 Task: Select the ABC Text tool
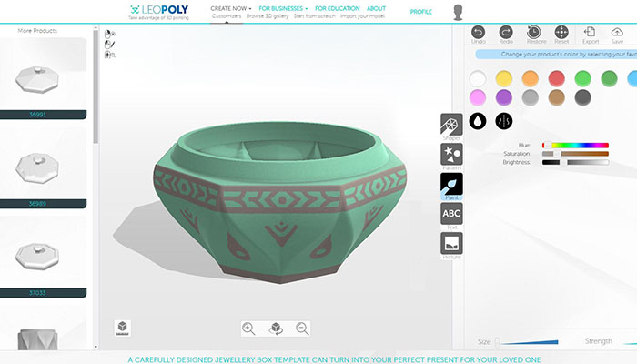451,213
